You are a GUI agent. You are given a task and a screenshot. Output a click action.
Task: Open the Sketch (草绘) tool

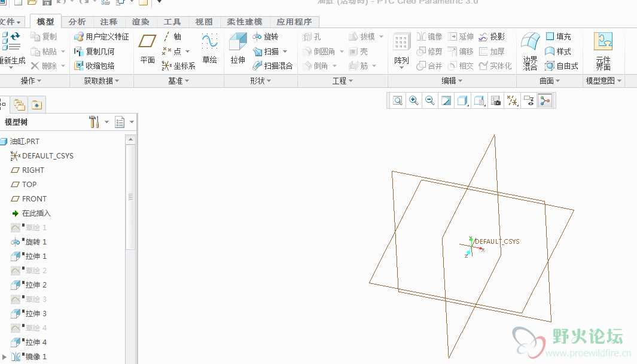209,48
